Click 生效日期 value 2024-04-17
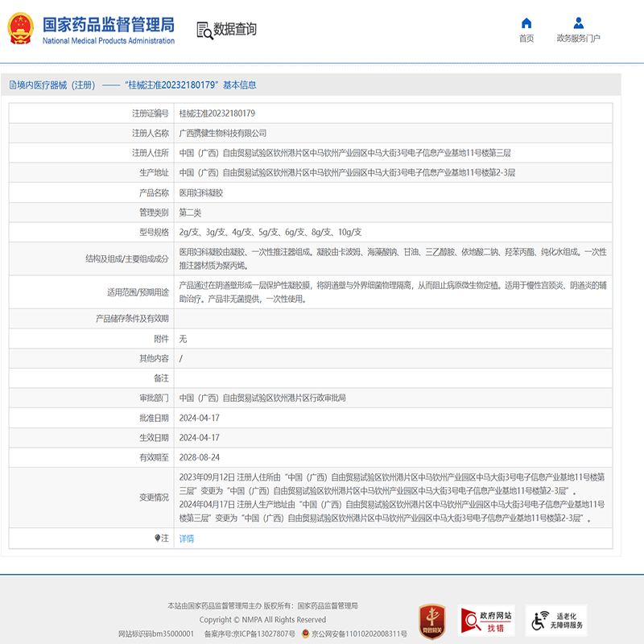Screen dimensions: 644x644 pos(199,438)
